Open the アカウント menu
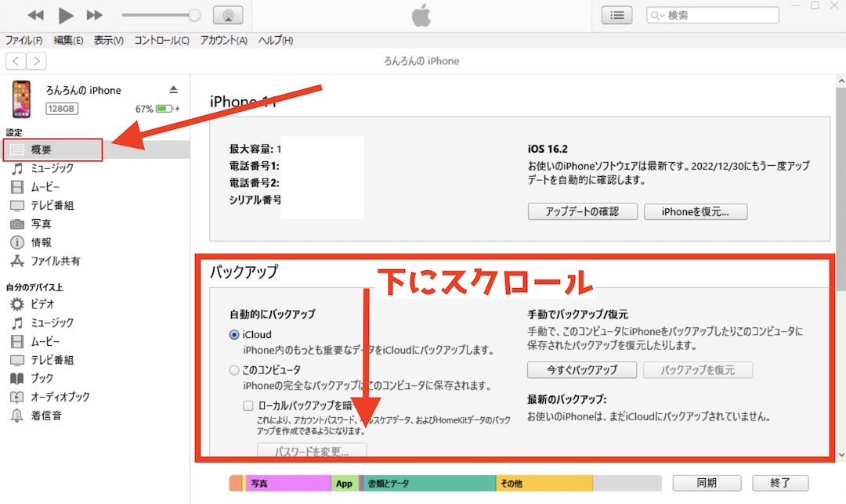 (x=222, y=40)
